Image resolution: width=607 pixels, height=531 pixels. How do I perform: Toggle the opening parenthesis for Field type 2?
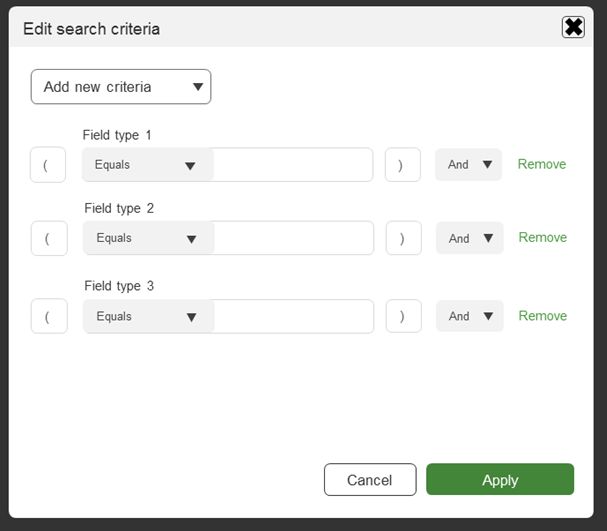tap(49, 238)
